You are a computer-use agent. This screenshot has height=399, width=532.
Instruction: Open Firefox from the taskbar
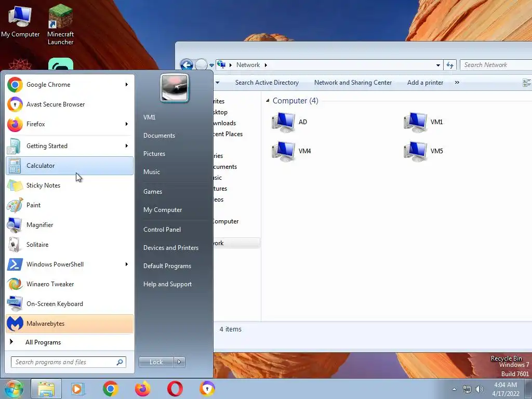[142, 389]
